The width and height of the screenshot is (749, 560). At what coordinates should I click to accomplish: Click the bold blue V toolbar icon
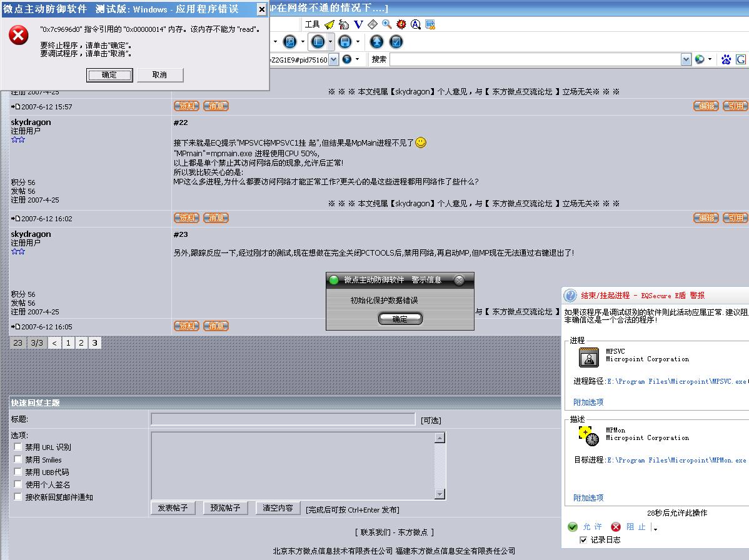[x=358, y=24]
